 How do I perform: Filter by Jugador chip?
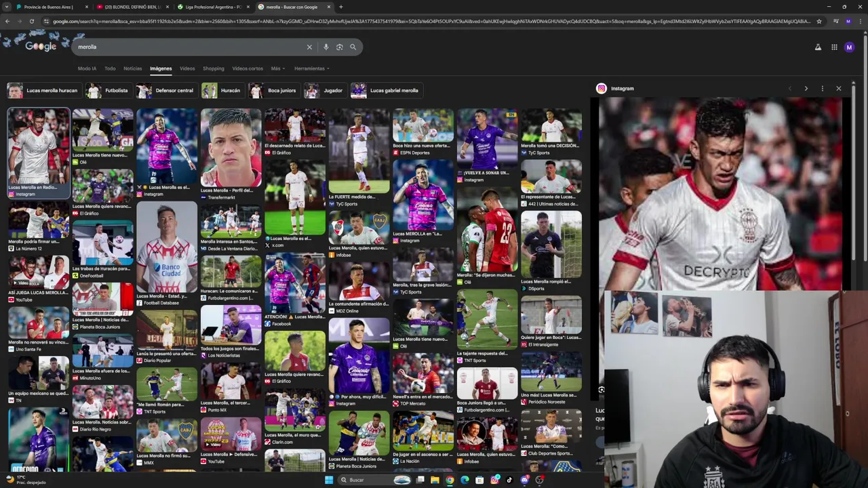(325, 90)
